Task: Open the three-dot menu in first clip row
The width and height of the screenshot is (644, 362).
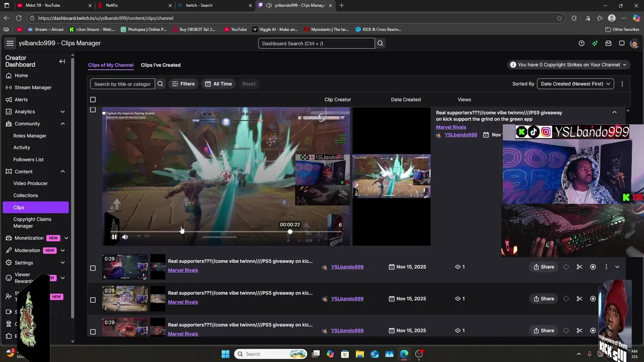Action: [x=606, y=267]
